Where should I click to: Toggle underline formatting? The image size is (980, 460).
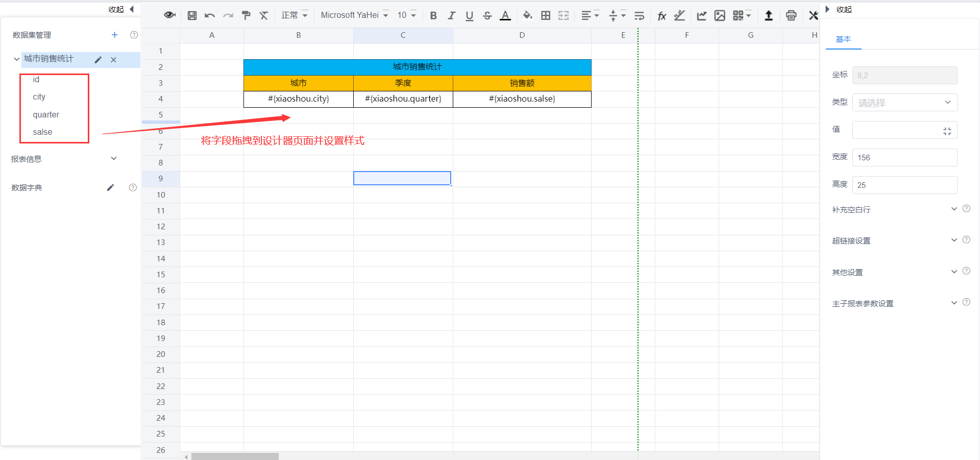coord(470,15)
